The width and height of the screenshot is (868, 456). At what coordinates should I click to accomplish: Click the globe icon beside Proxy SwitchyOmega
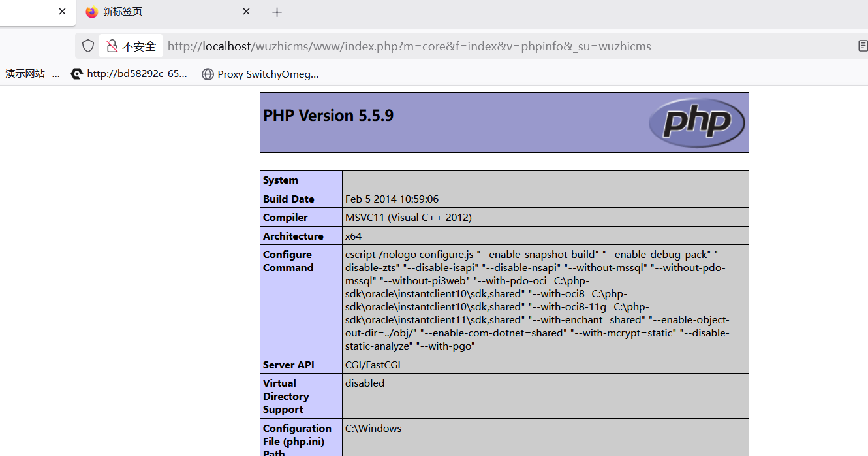[x=208, y=74]
